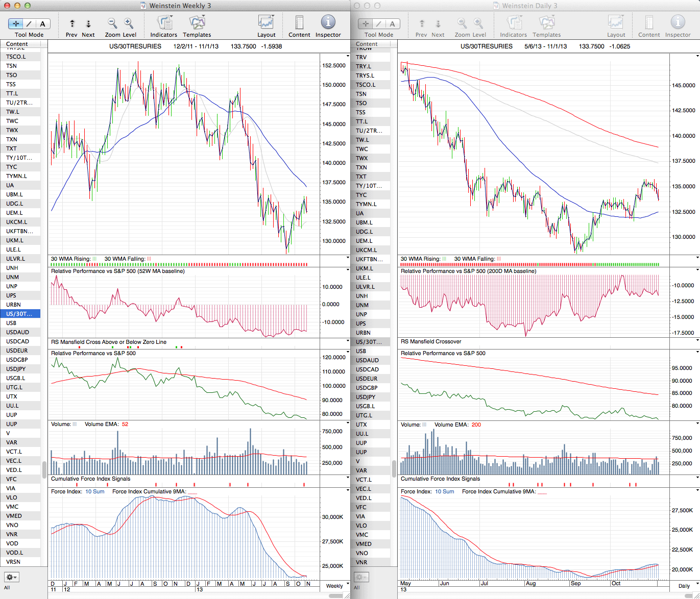
Task: Activate the text annotation tool mode
Action: pyautogui.click(x=42, y=23)
